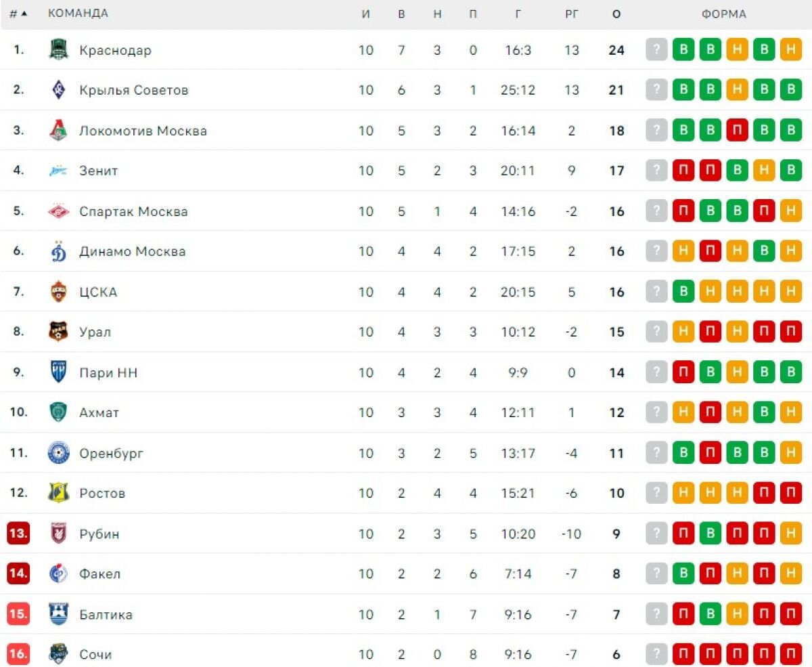Sort standings by the РГ column header
The width and height of the screenshot is (812, 667).
(572, 14)
